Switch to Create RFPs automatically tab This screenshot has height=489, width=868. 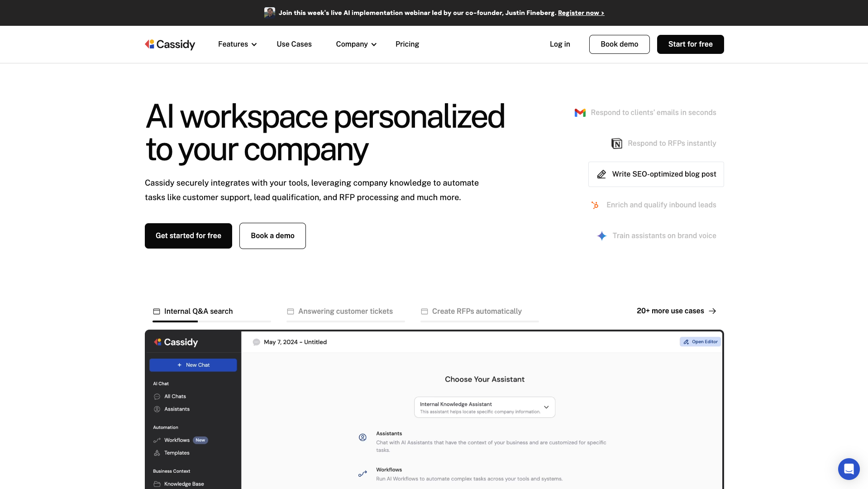pos(477,312)
